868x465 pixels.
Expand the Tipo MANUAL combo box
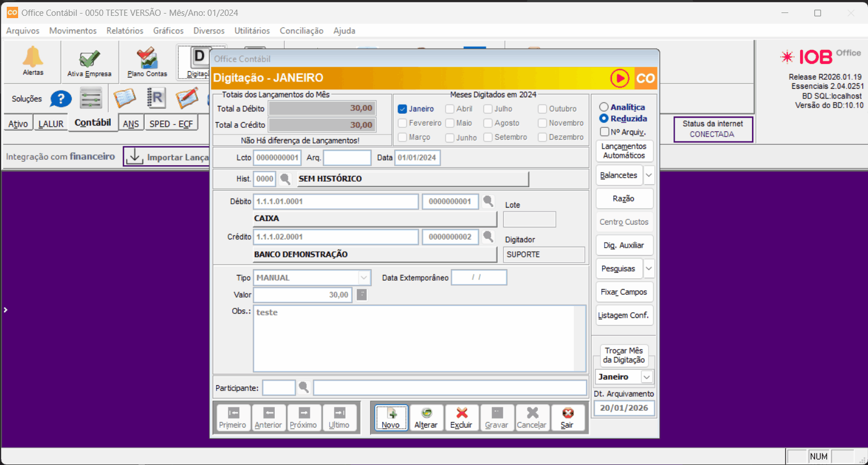pyautogui.click(x=364, y=278)
